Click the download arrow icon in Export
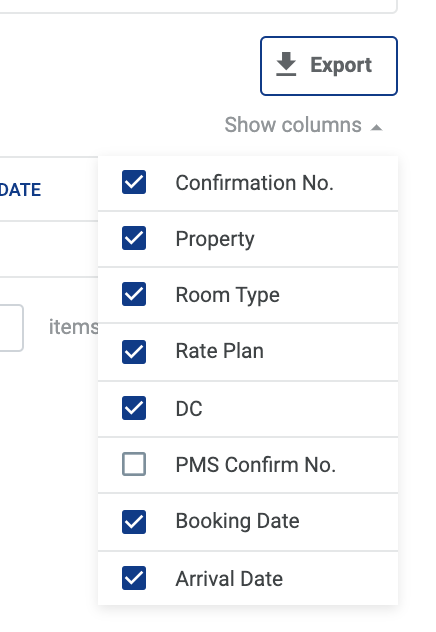Screen dimensions: 436x632 tap(286, 64)
